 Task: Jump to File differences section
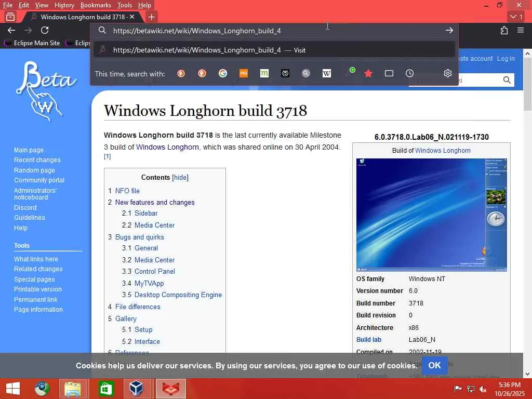tap(137, 307)
